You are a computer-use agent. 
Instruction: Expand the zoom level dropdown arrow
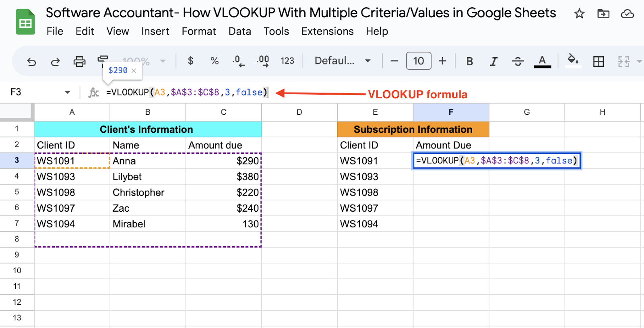(163, 61)
